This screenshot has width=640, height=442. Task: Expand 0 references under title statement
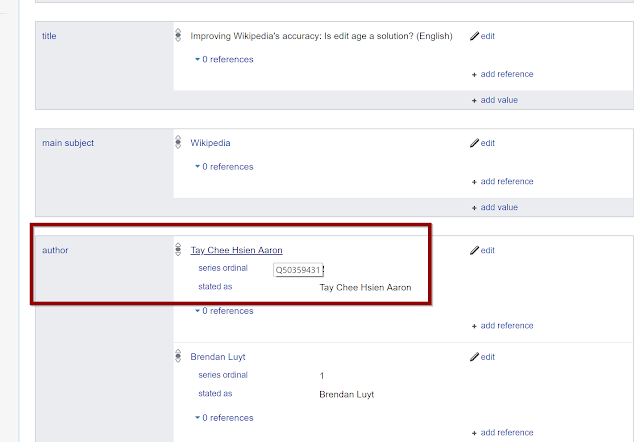224,60
